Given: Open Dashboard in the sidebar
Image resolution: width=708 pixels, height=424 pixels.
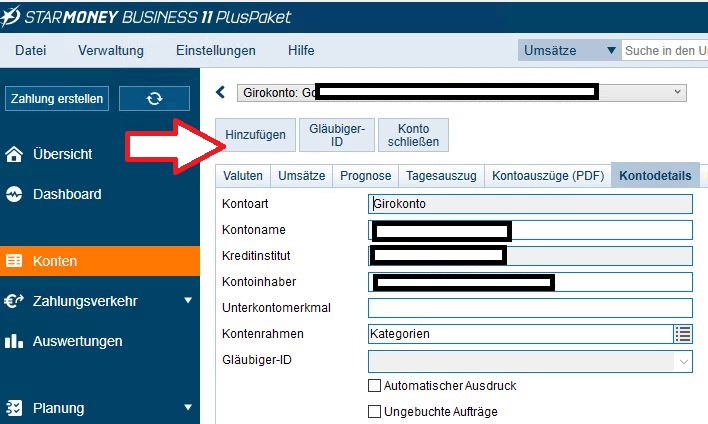Looking at the screenshot, I should (54, 194).
